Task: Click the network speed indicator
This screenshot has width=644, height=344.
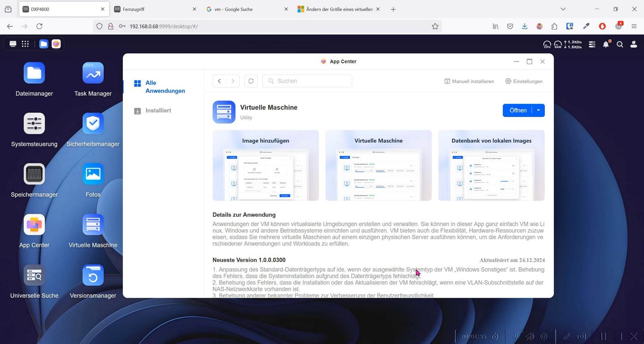Action: click(x=573, y=44)
